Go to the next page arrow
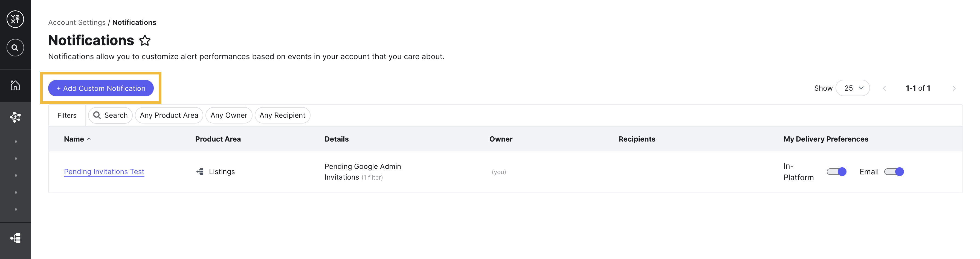Image resolution: width=980 pixels, height=259 pixels. pyautogui.click(x=954, y=88)
